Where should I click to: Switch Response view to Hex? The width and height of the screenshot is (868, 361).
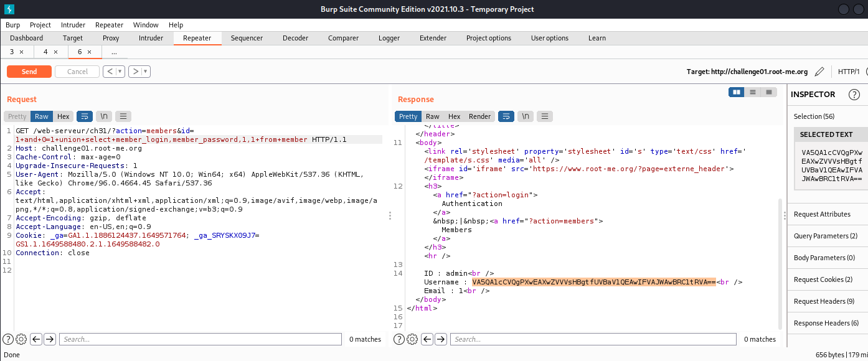[x=454, y=116]
